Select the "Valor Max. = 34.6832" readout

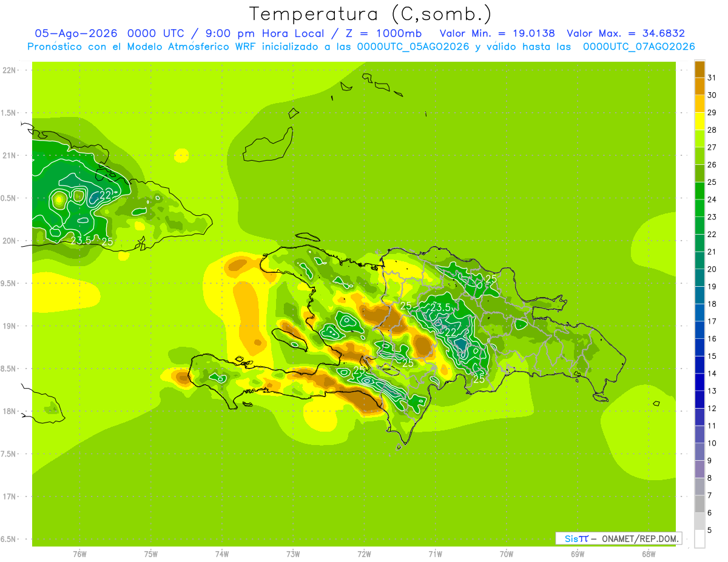click(625, 33)
